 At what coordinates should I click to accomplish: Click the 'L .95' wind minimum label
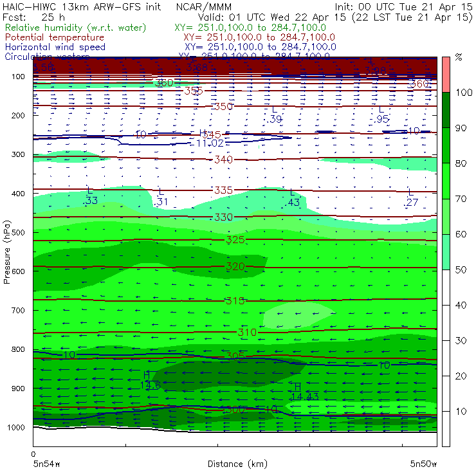pos(381,114)
